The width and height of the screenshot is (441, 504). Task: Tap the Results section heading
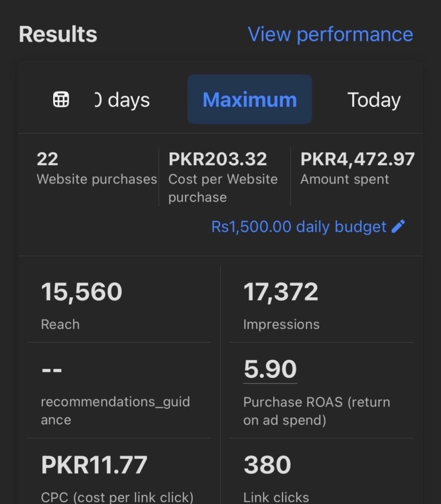pyautogui.click(x=58, y=34)
